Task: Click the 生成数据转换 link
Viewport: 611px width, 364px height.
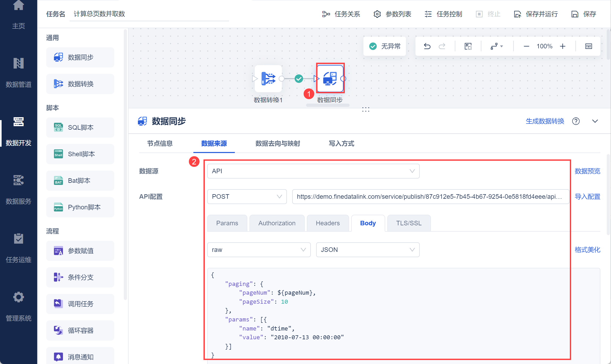Action: (545, 121)
